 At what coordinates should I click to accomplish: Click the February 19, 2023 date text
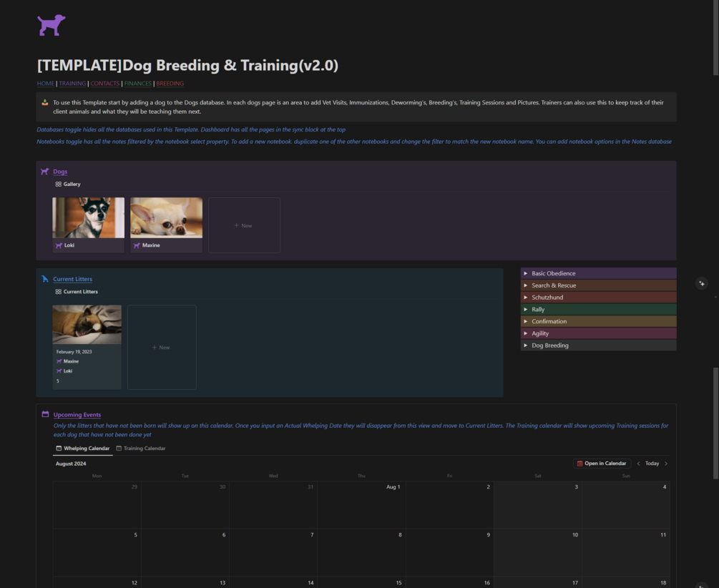tap(74, 352)
